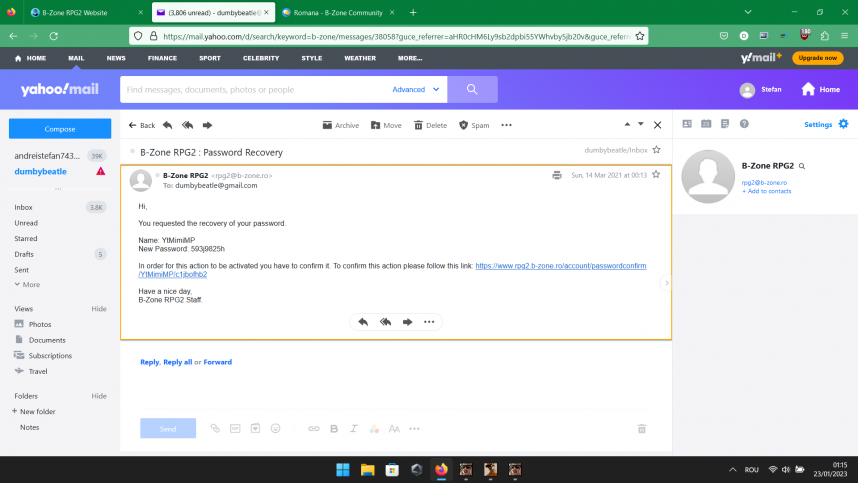Focus the Find messages search field
858x483 pixels.
254,90
